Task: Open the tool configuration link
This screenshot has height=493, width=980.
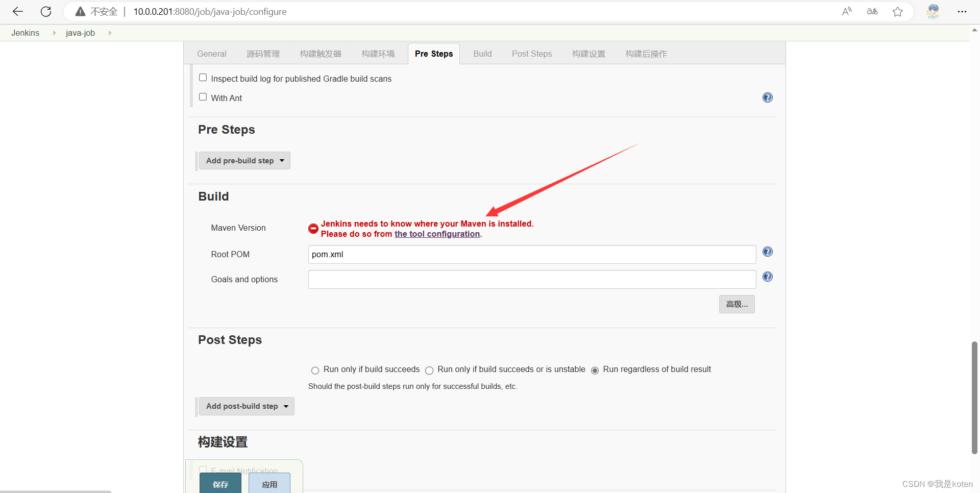Action: [x=437, y=234]
